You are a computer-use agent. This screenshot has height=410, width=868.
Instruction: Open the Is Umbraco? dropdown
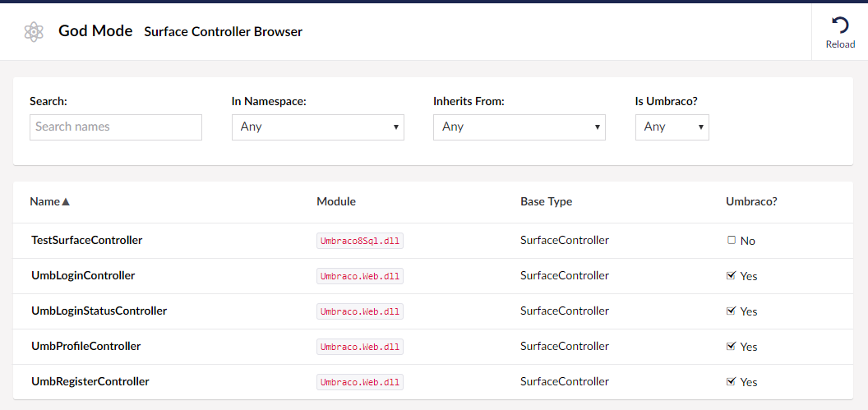[672, 127]
